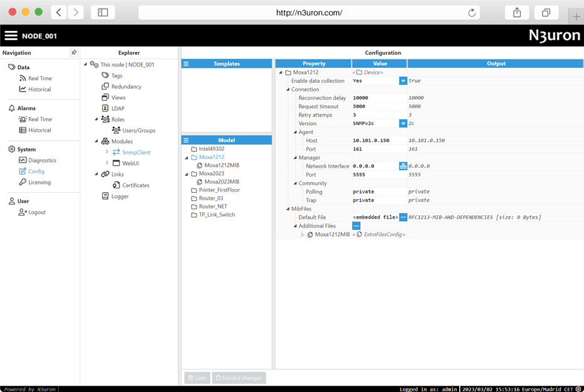This screenshot has width=584, height=392.
Task: Open the Enable data collection dropdown
Action: pos(403,81)
